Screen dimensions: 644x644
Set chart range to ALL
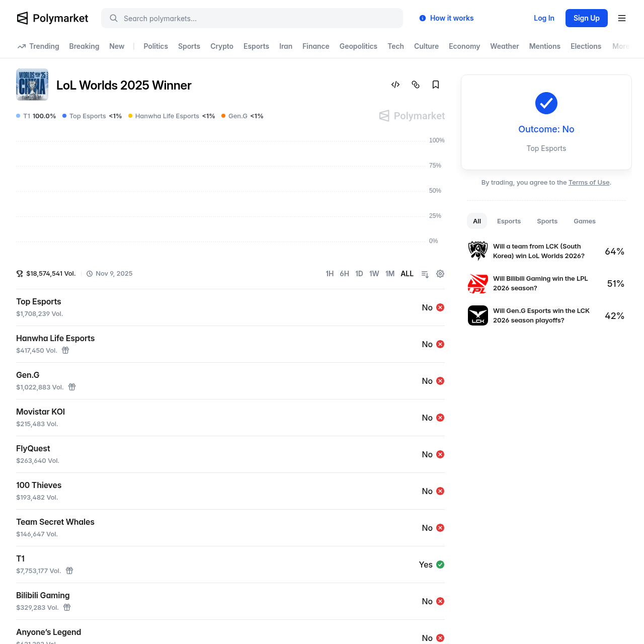pos(407,274)
